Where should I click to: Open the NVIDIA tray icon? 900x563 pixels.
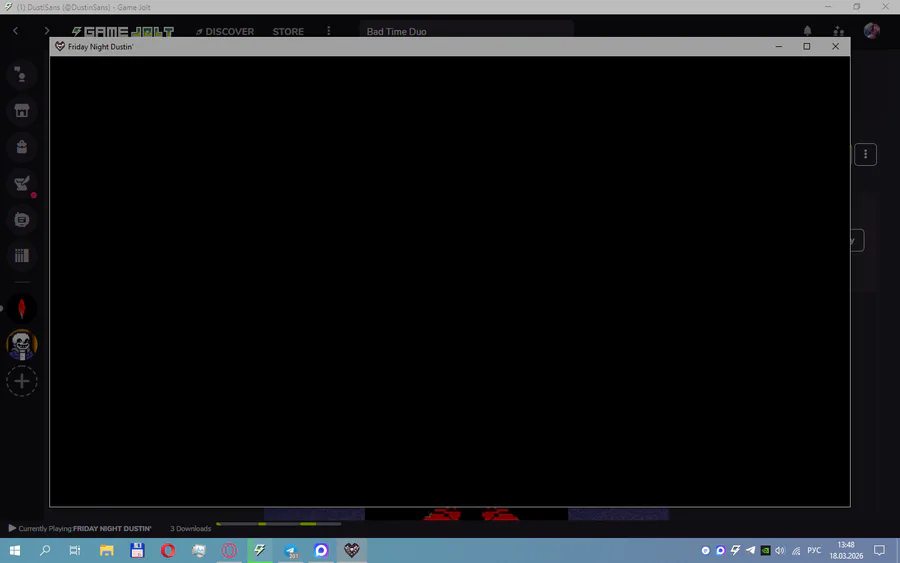click(765, 550)
